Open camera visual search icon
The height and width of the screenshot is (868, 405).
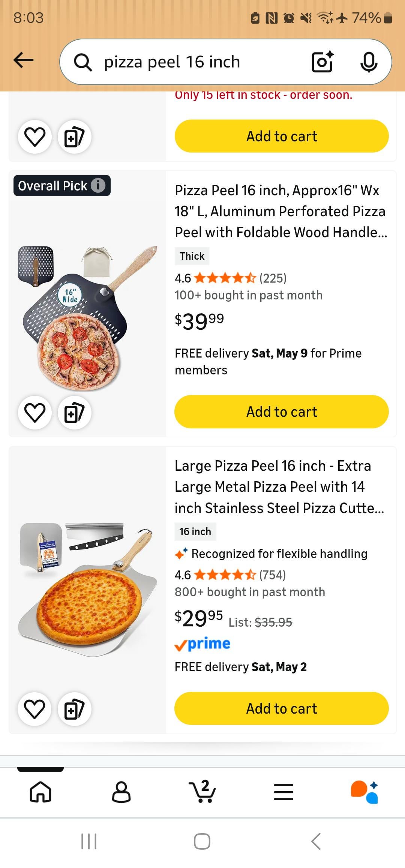click(x=322, y=62)
